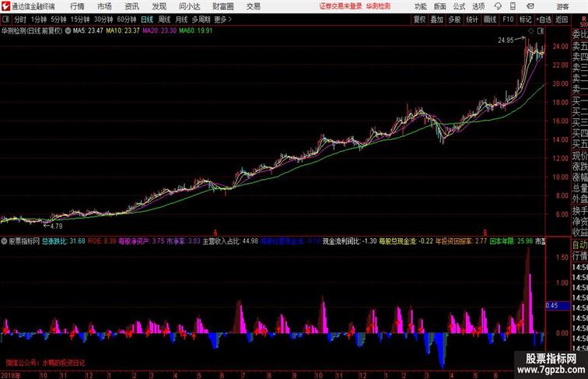Click the 现金流利润比: -1.30 value
The width and height of the screenshot is (588, 379).
point(349,241)
